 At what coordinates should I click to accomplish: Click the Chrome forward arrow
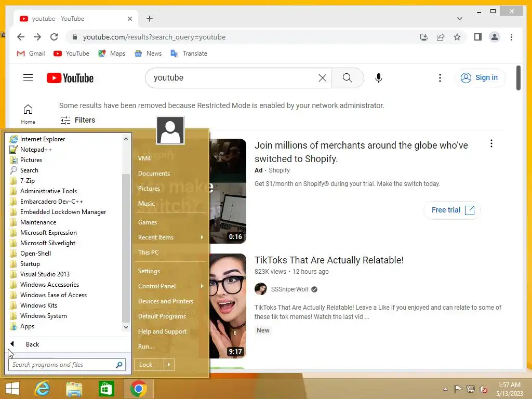click(x=37, y=37)
